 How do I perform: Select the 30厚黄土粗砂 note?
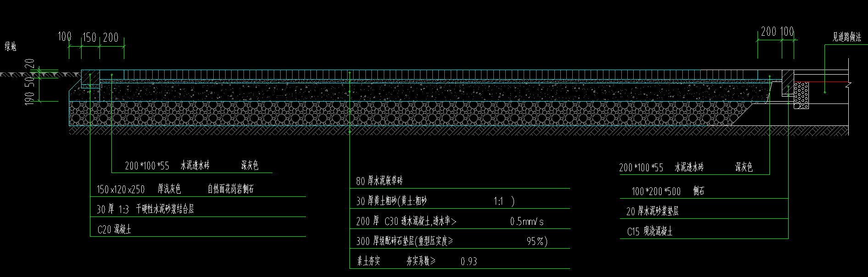(x=392, y=201)
